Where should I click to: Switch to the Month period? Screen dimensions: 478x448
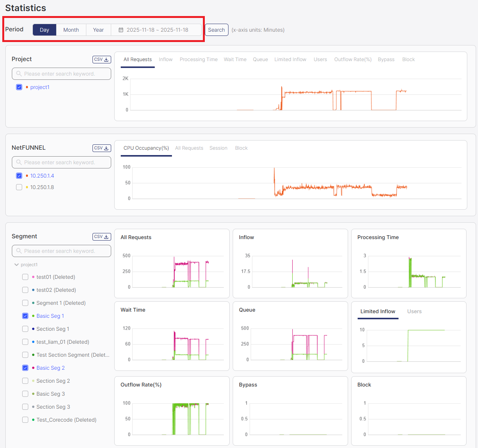[x=71, y=30]
